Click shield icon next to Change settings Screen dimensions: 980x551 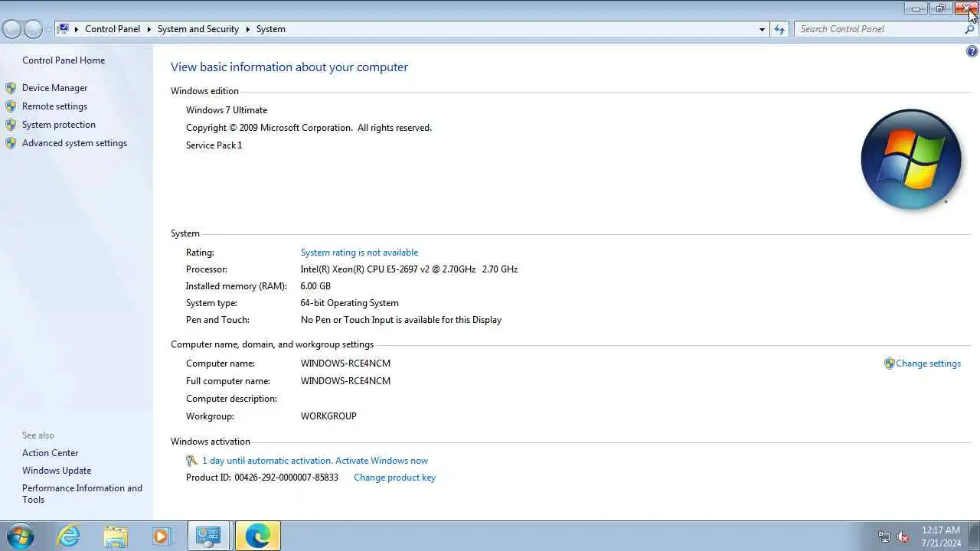click(889, 364)
